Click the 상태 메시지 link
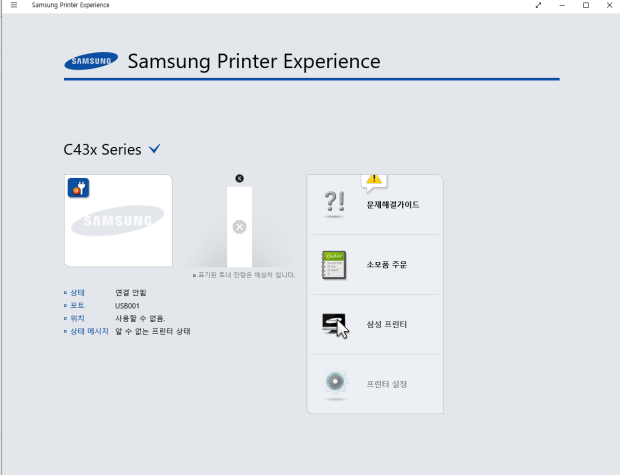The width and height of the screenshot is (620, 475). click(x=88, y=330)
